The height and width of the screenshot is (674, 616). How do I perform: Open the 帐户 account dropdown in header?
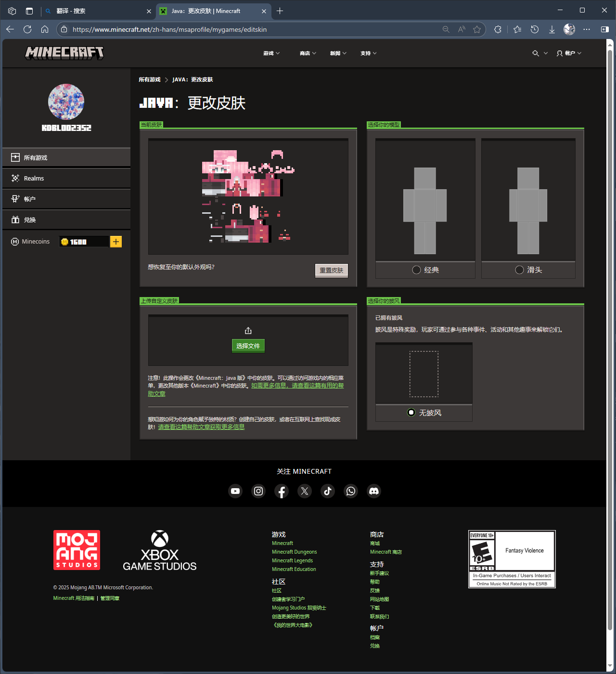569,53
